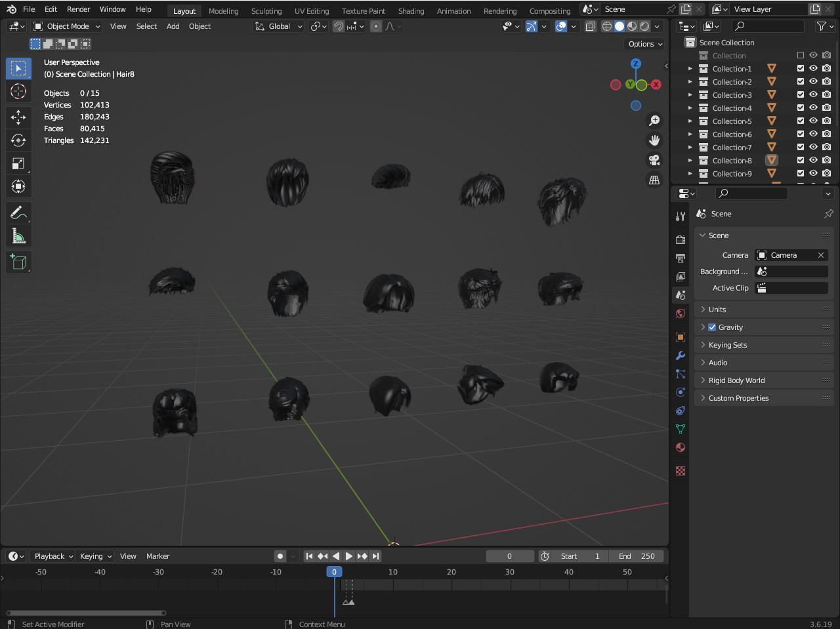Choose the Add Cube tool
Screen dimensions: 840x629
coord(18,262)
